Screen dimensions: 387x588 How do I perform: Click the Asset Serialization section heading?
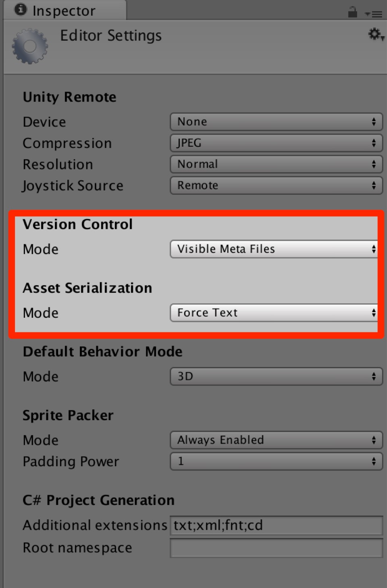[87, 288]
